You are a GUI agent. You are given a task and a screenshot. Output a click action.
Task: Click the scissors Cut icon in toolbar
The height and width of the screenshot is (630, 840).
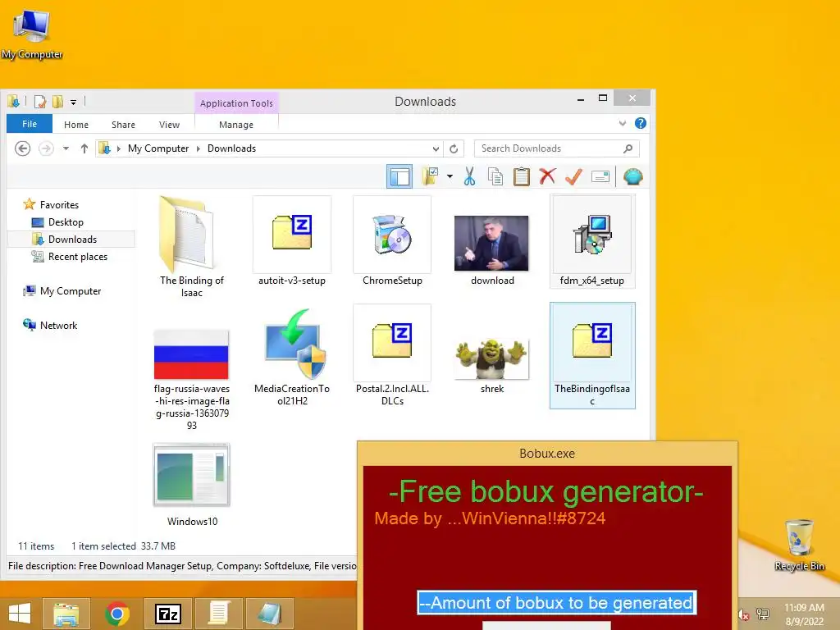(x=470, y=176)
